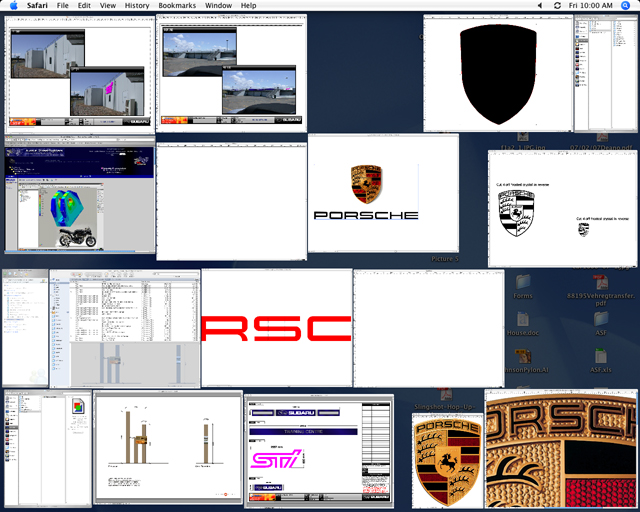The height and width of the screenshot is (512, 640).
Task: Click the volume speaker icon in menu bar
Action: tap(540, 5)
